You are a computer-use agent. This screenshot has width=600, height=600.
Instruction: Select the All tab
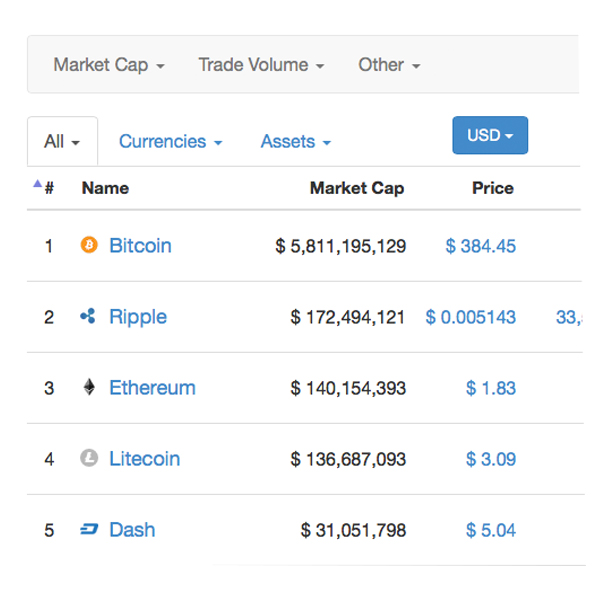click(62, 142)
